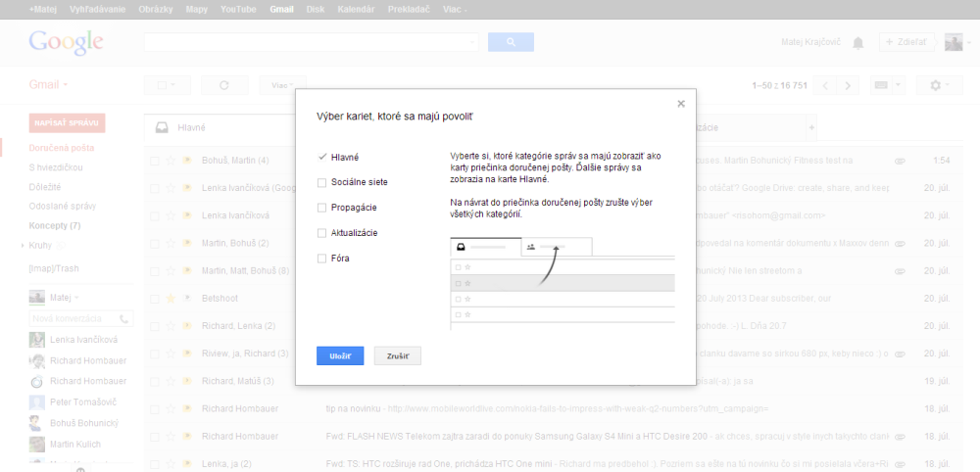Check the Fóra category option
The height and width of the screenshot is (472, 980).
click(322, 259)
